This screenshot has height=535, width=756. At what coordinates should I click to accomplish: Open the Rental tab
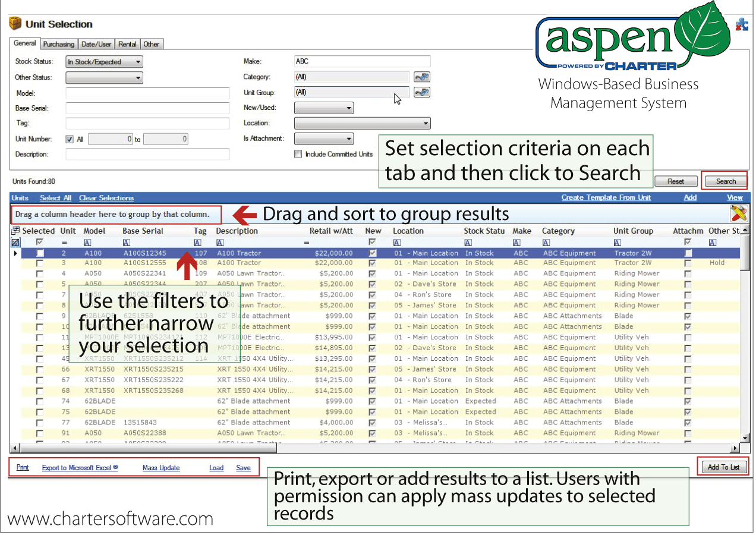coord(127,43)
